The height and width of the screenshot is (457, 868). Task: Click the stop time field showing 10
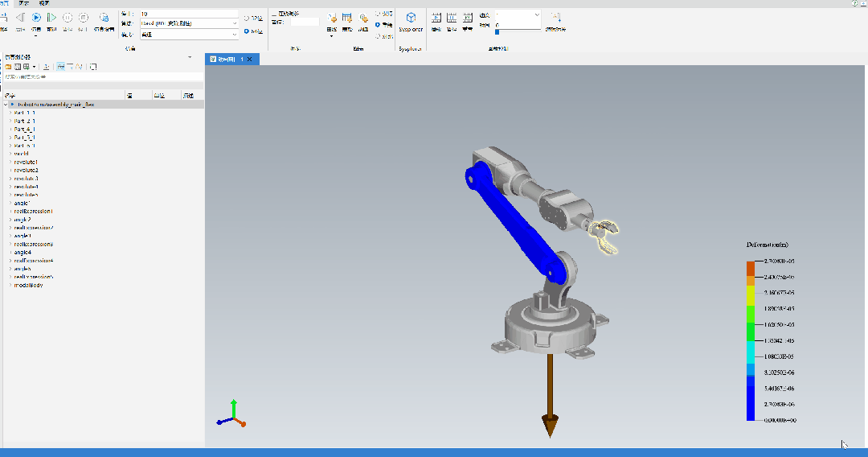[x=189, y=14]
